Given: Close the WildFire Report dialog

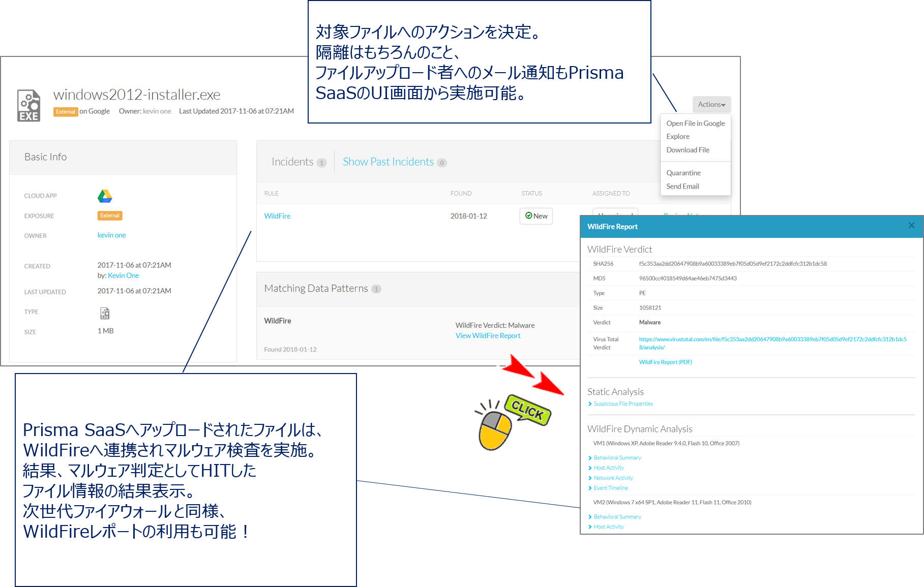Looking at the screenshot, I should (x=911, y=226).
